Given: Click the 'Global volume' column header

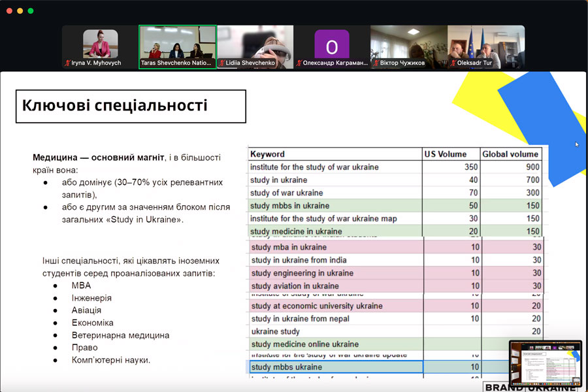Looking at the screenshot, I should click(x=511, y=154).
